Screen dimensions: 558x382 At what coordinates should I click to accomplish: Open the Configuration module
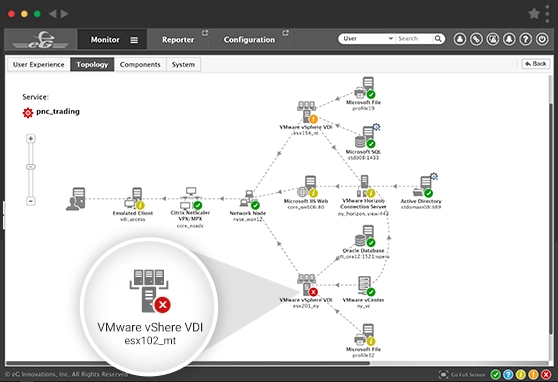[x=249, y=40]
